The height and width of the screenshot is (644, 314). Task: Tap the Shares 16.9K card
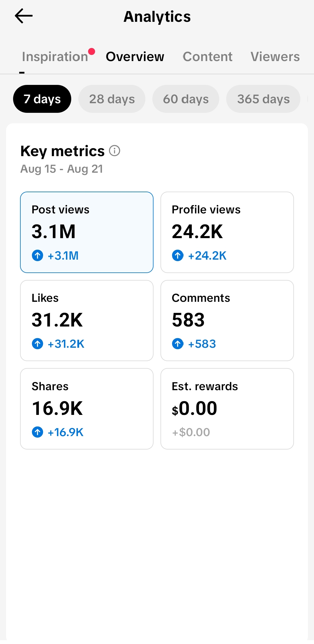click(x=87, y=409)
